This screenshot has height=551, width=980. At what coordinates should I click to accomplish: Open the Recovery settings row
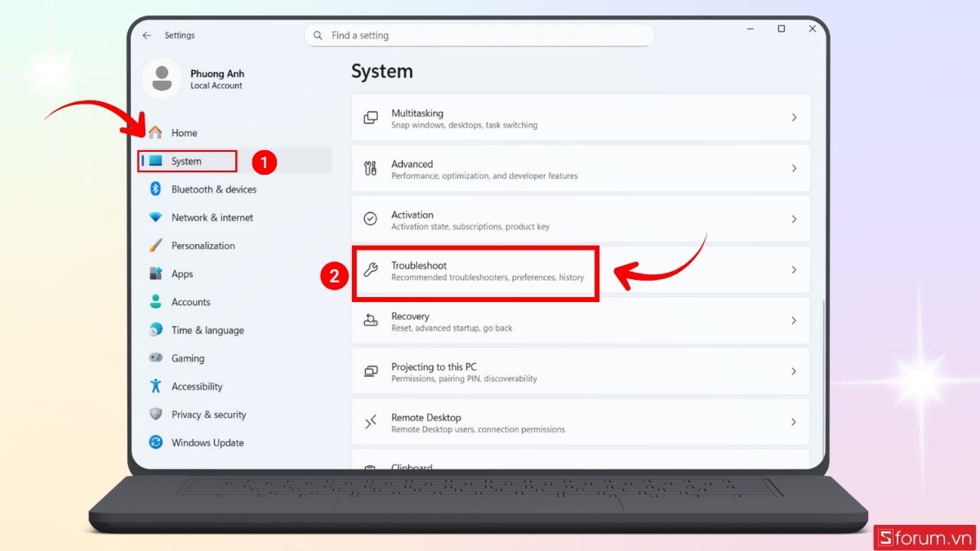(581, 320)
